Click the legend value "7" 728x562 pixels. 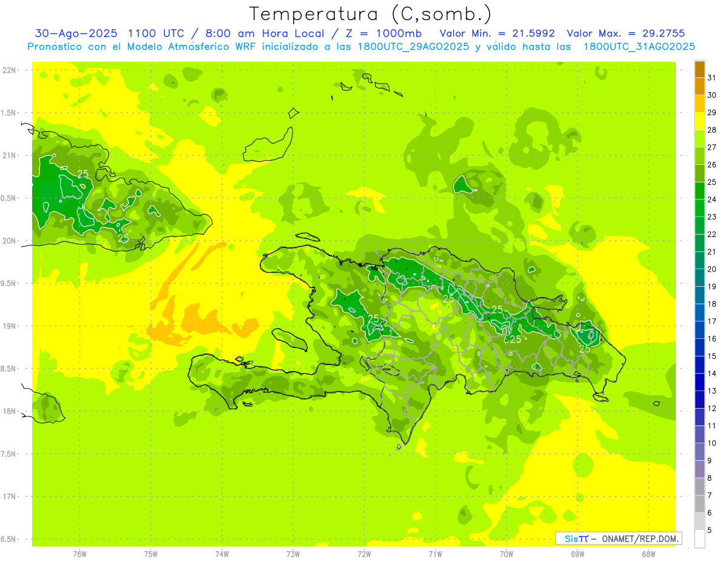(x=709, y=495)
